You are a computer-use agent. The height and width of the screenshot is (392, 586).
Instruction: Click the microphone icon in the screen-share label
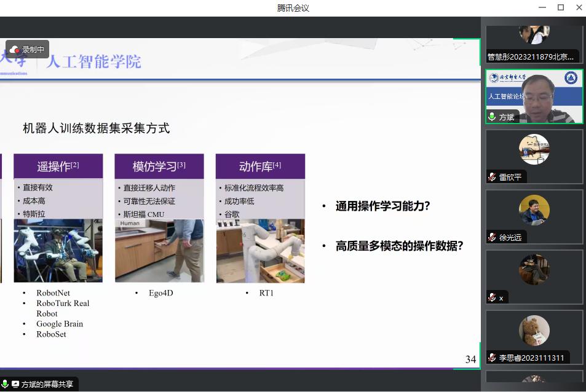click(x=6, y=384)
